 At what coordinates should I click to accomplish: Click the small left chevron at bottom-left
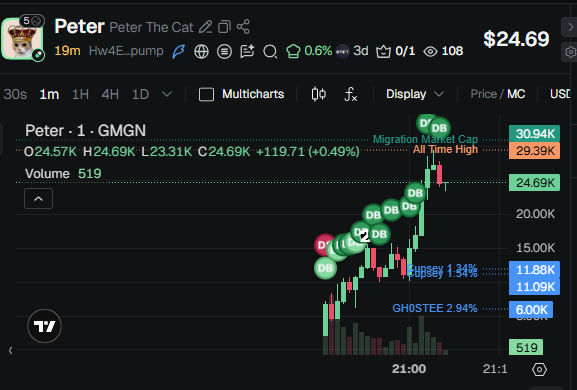click(11, 350)
